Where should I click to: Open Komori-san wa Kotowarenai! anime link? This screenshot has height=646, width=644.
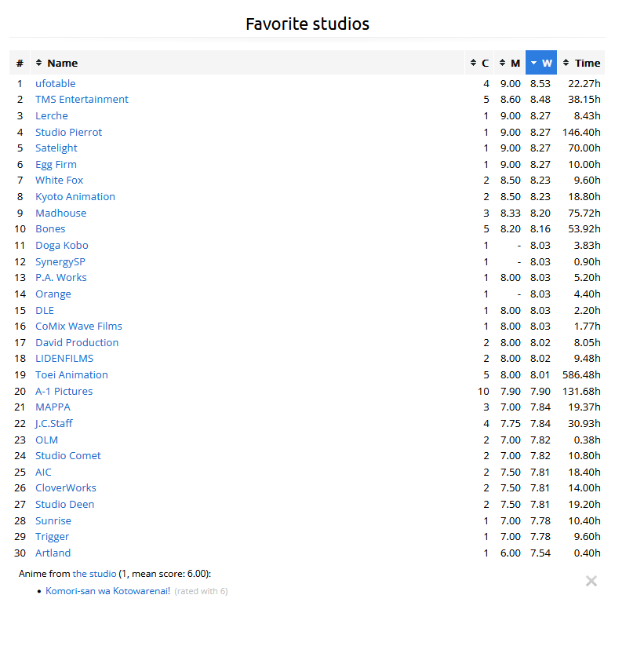pos(107,591)
